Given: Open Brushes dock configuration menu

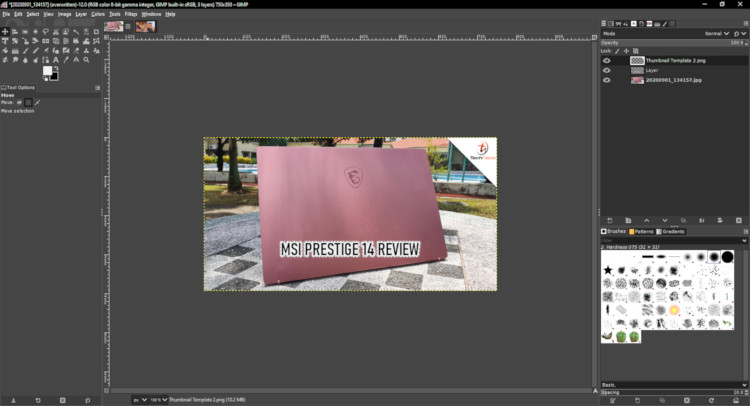Looking at the screenshot, I should 745,231.
